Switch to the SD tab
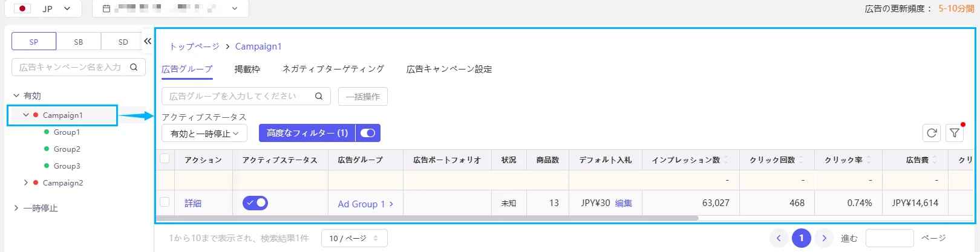The height and width of the screenshot is (252, 980). click(123, 42)
